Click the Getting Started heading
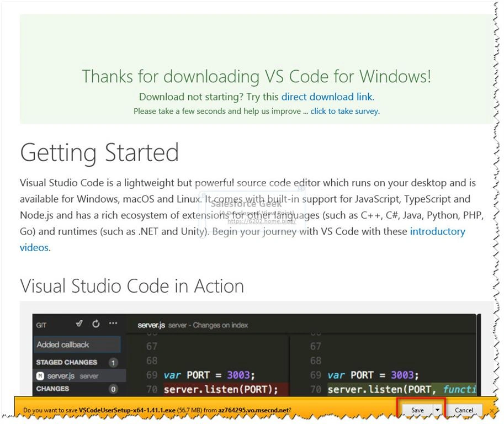This screenshot has width=504, height=424. tap(99, 153)
